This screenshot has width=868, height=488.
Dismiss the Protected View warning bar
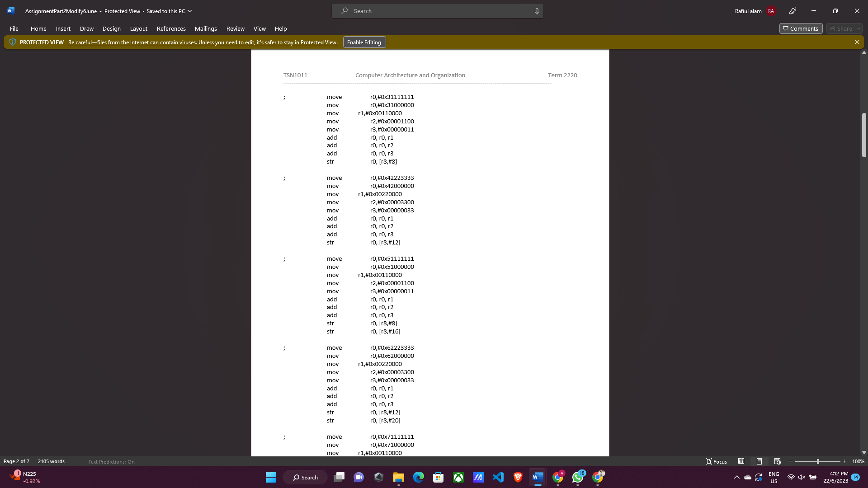tap(857, 42)
